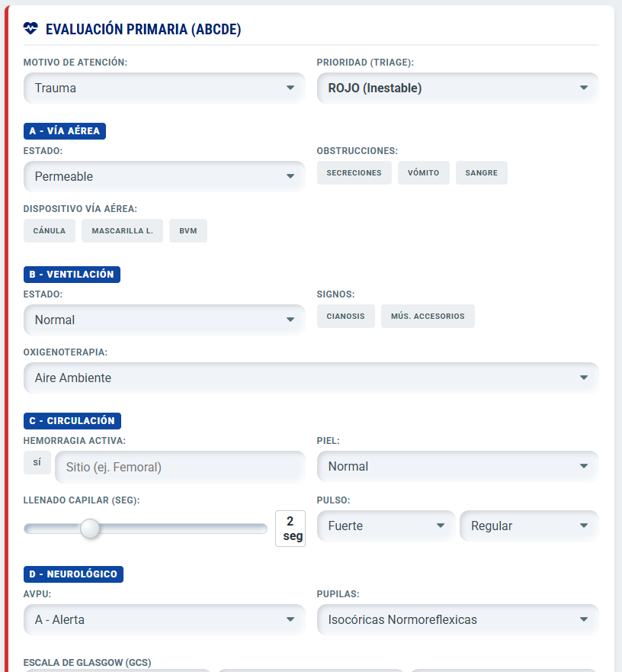Toggle the Cianosis sign chip
The image size is (622, 672).
(x=345, y=317)
